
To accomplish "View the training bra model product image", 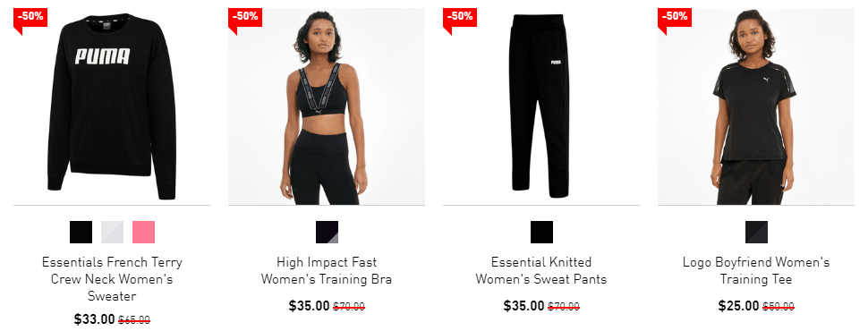I will [327, 106].
